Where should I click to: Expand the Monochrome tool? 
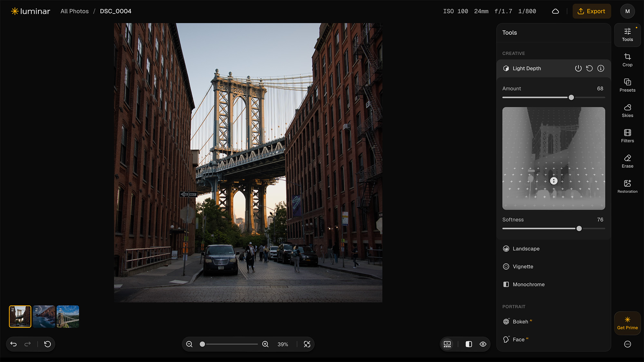pos(554,284)
